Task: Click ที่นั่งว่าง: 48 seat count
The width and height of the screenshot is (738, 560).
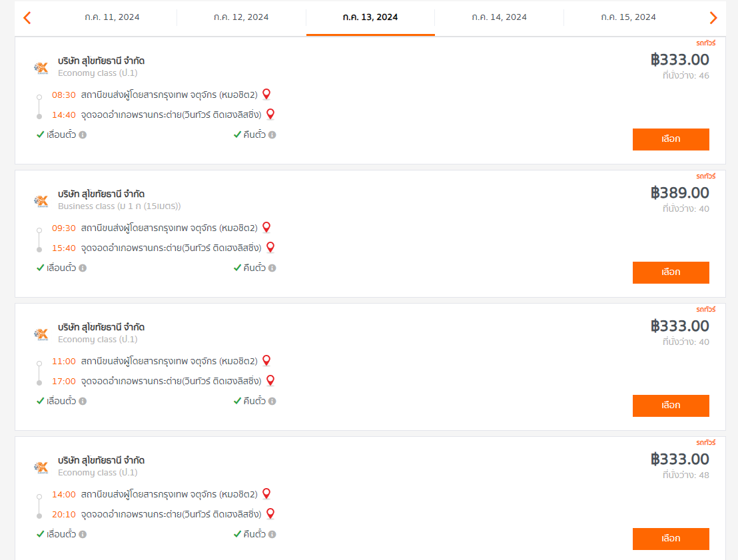Action: 686,475
